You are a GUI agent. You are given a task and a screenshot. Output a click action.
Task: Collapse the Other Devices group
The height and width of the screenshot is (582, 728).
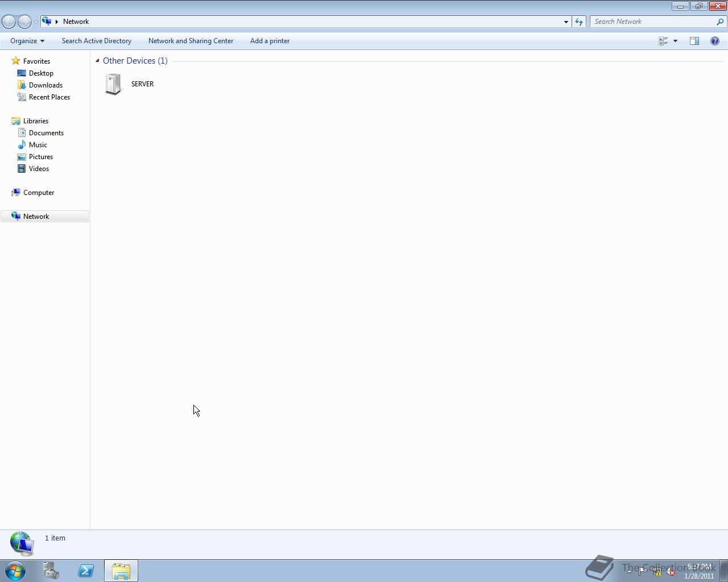coord(97,60)
